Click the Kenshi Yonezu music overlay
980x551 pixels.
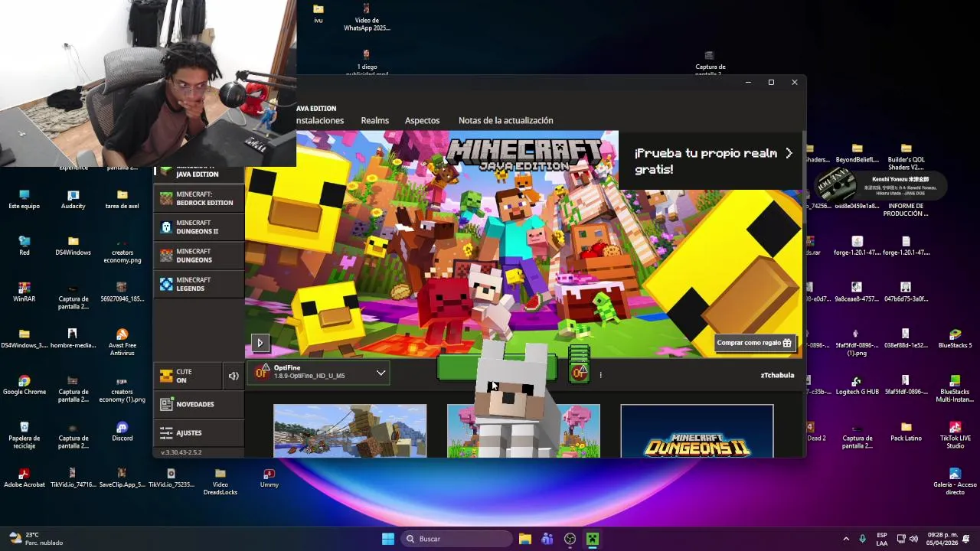(879, 184)
